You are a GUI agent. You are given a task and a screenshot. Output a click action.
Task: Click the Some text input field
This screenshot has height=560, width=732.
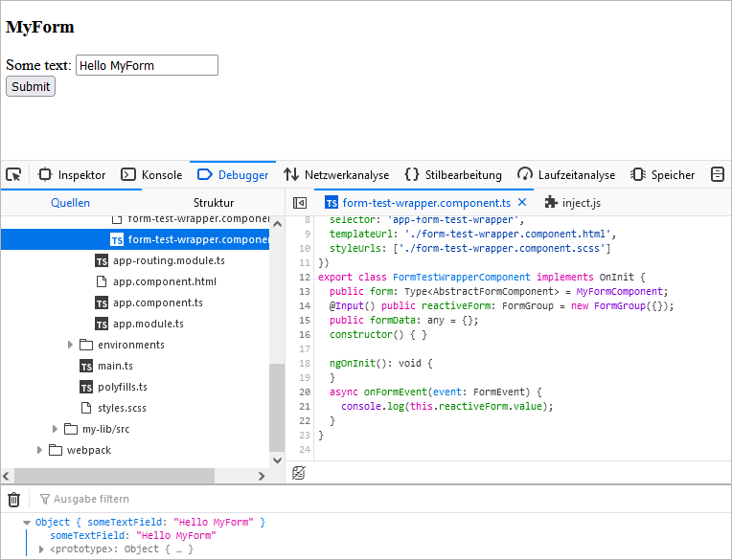147,65
